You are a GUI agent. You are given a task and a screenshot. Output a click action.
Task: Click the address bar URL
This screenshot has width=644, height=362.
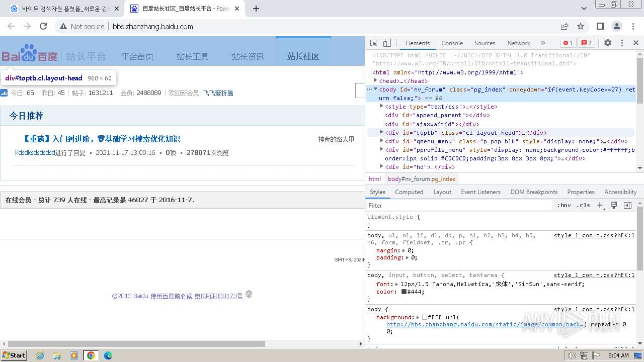click(152, 27)
